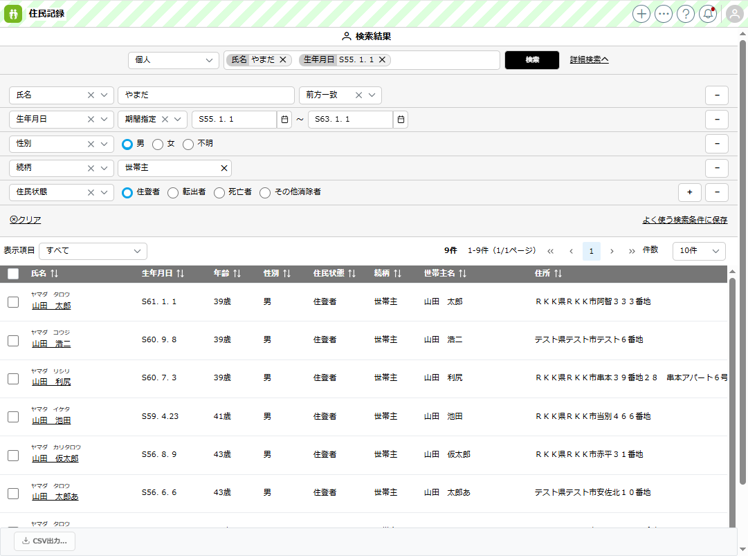The width and height of the screenshot is (748, 560).
Task: Sort table by 住所 column
Action: [558, 273]
